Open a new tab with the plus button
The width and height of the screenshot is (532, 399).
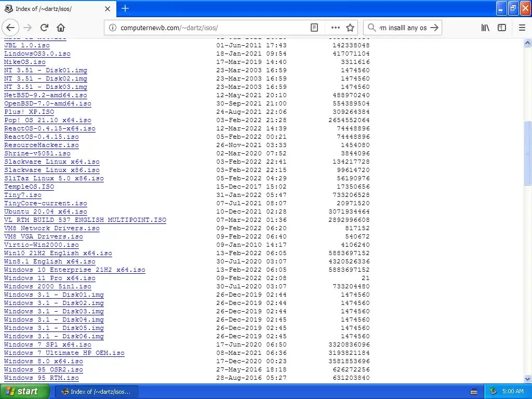125,8
